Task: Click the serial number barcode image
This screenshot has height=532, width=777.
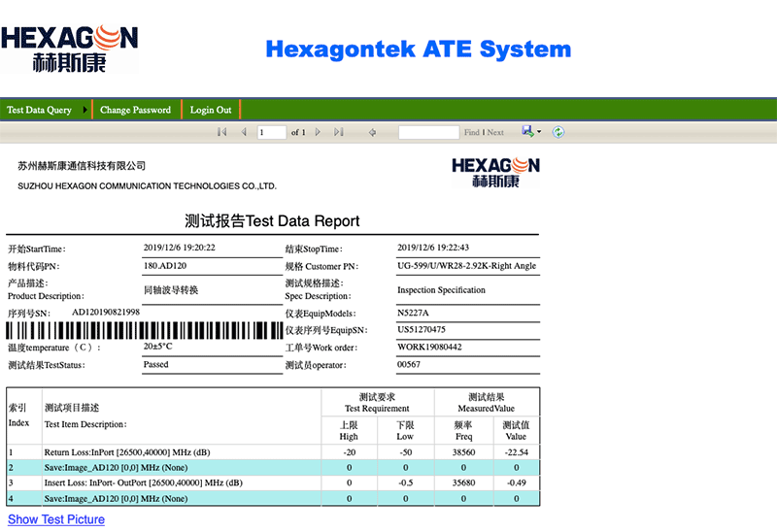Action: tap(144, 330)
